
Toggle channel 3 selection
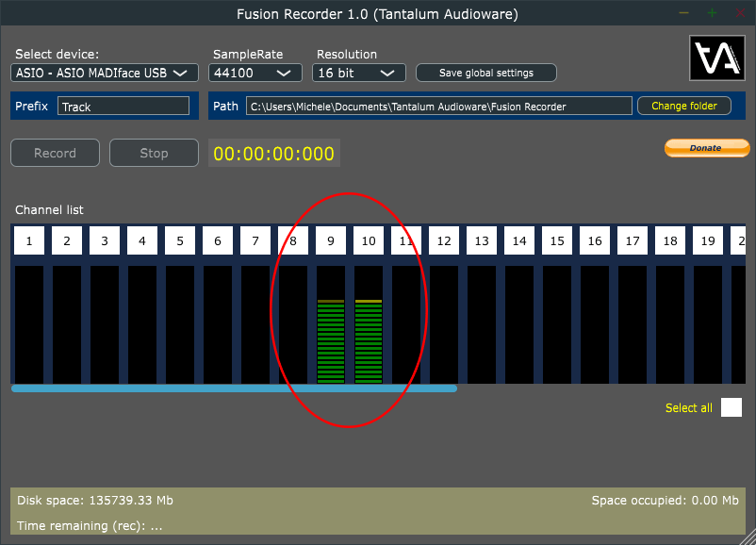(x=105, y=240)
